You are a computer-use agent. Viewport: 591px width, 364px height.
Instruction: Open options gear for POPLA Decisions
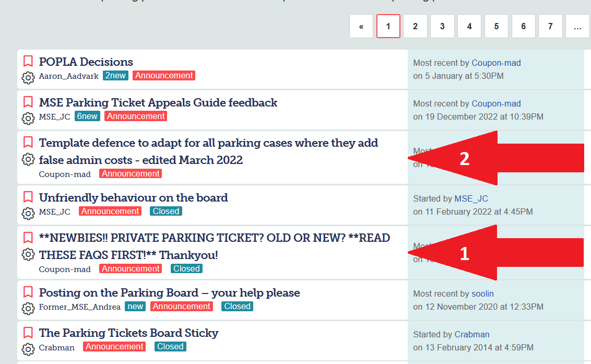tap(28, 78)
